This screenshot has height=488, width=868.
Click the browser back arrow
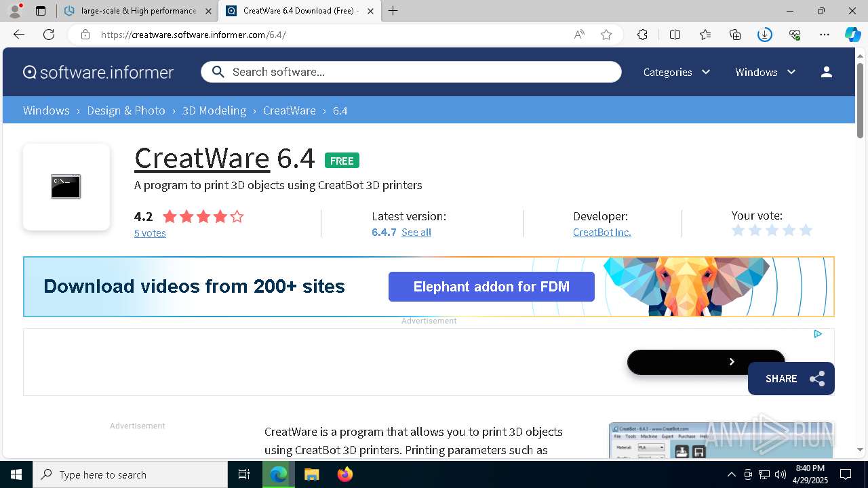coord(19,35)
